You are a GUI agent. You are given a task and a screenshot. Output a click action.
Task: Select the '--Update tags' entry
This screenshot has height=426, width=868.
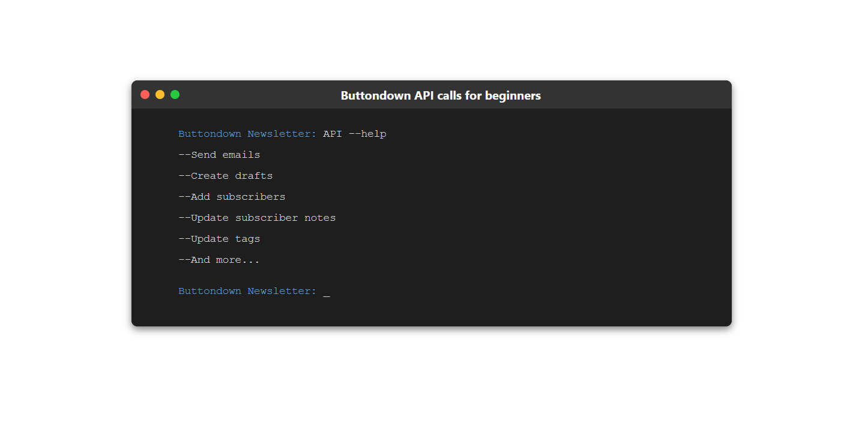[219, 239]
